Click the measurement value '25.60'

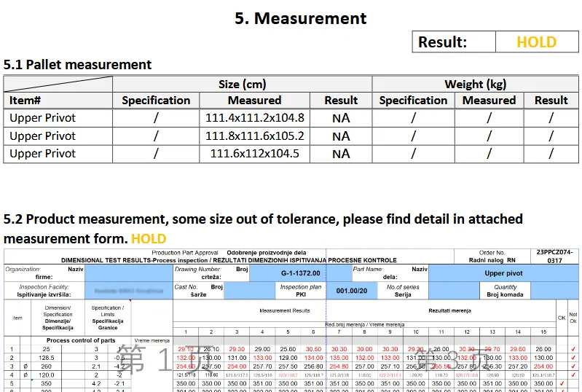[x=288, y=349]
